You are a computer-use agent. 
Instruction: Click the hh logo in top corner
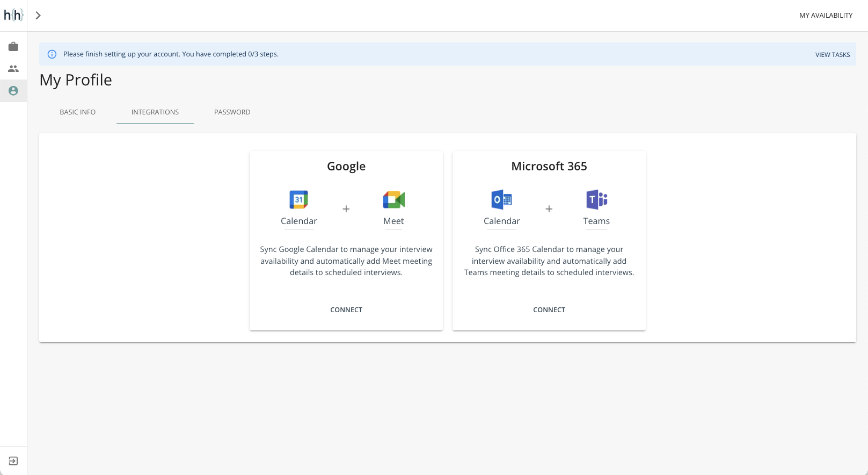click(x=13, y=15)
